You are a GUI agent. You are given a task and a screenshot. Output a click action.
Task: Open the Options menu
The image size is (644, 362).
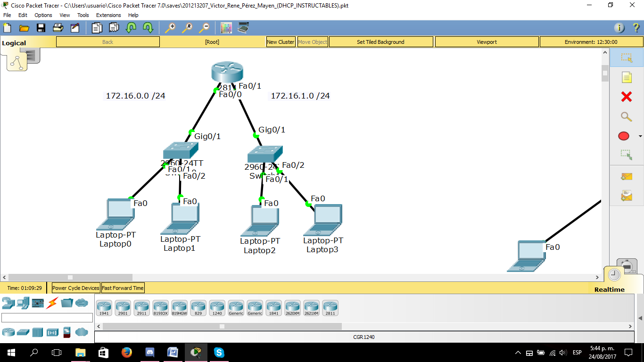43,15
